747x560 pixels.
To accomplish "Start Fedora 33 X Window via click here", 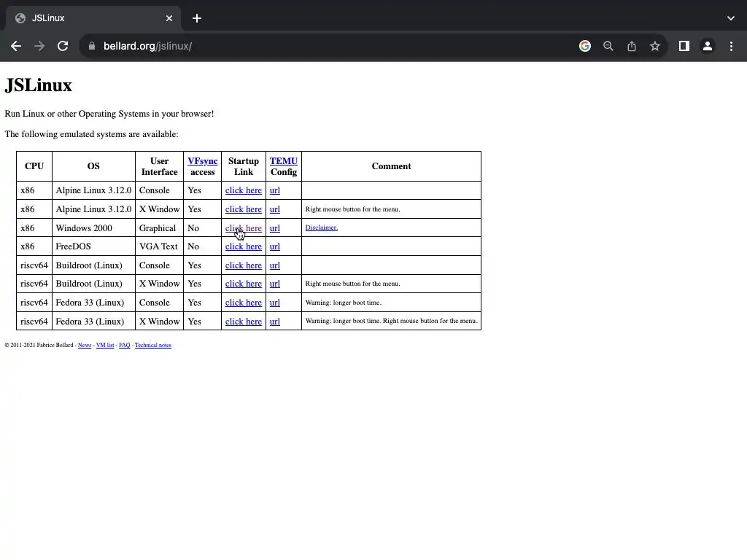I will [x=244, y=322].
